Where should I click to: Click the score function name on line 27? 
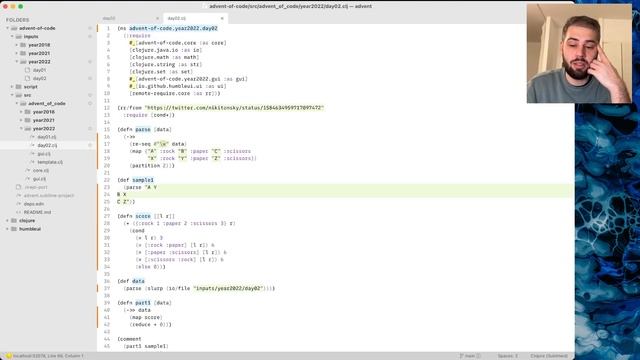click(143, 216)
